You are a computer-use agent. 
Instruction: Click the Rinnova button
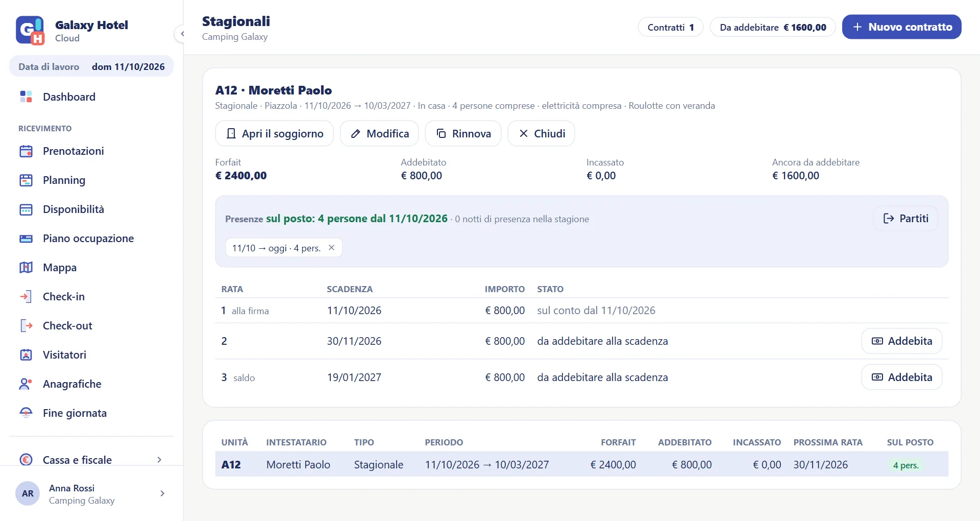pos(463,133)
